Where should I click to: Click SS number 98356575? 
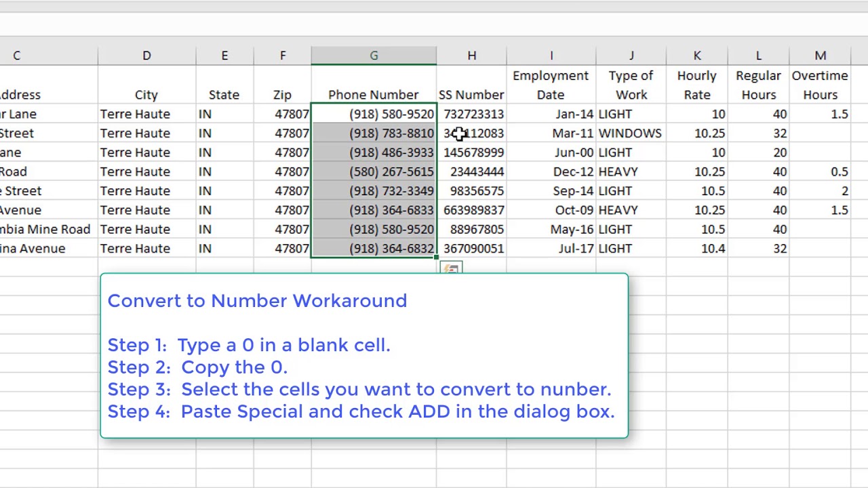tap(471, 191)
